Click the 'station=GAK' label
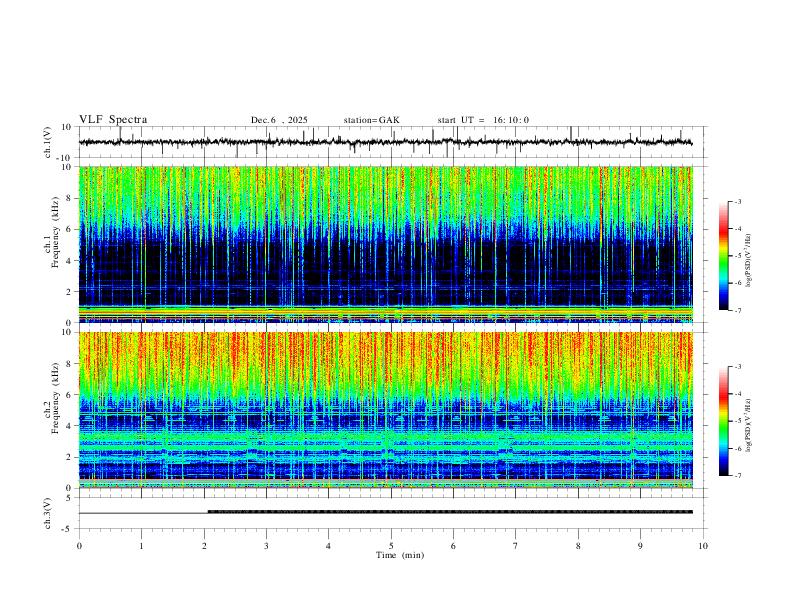 point(371,120)
